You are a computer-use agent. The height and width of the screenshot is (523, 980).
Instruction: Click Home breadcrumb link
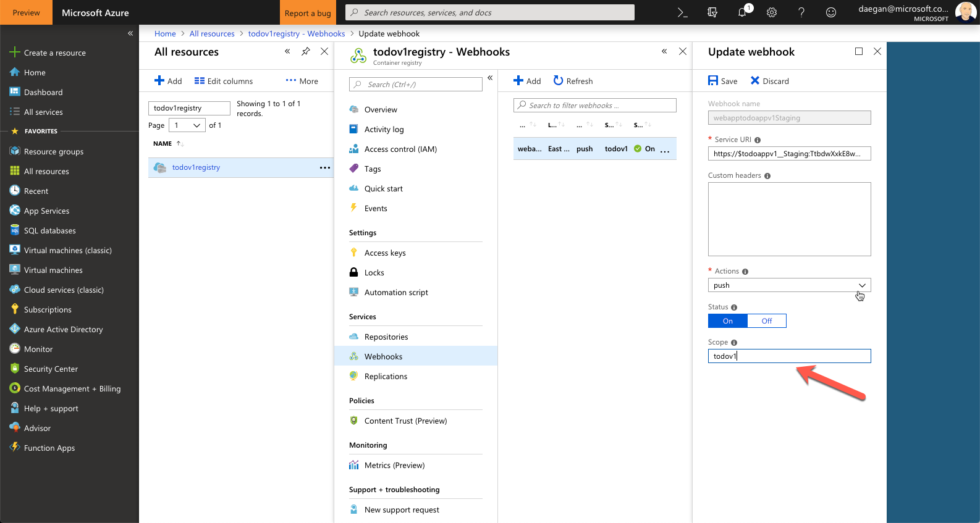click(165, 34)
